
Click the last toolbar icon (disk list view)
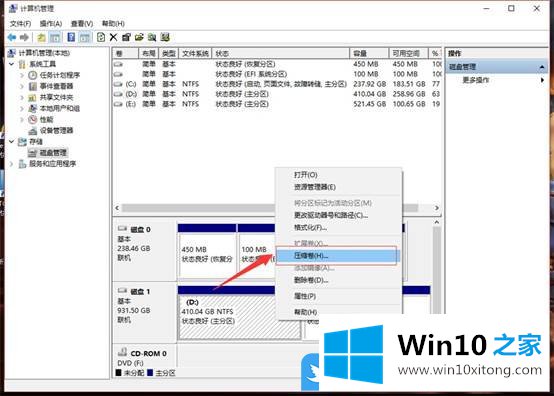tap(165, 37)
